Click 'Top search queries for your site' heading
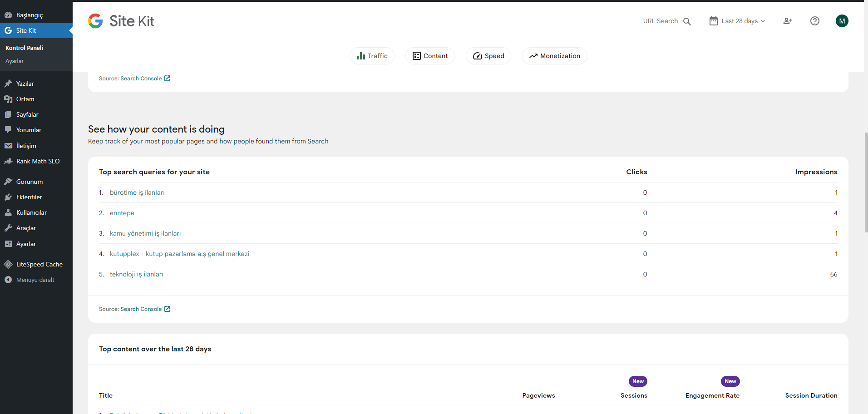Image resolution: width=868 pixels, height=414 pixels. [154, 172]
